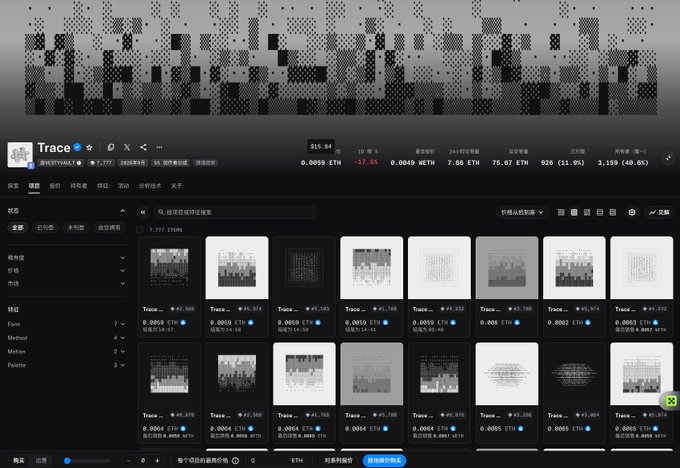
Task: Open the 探索 (Explore) tab
Action: [13, 186]
